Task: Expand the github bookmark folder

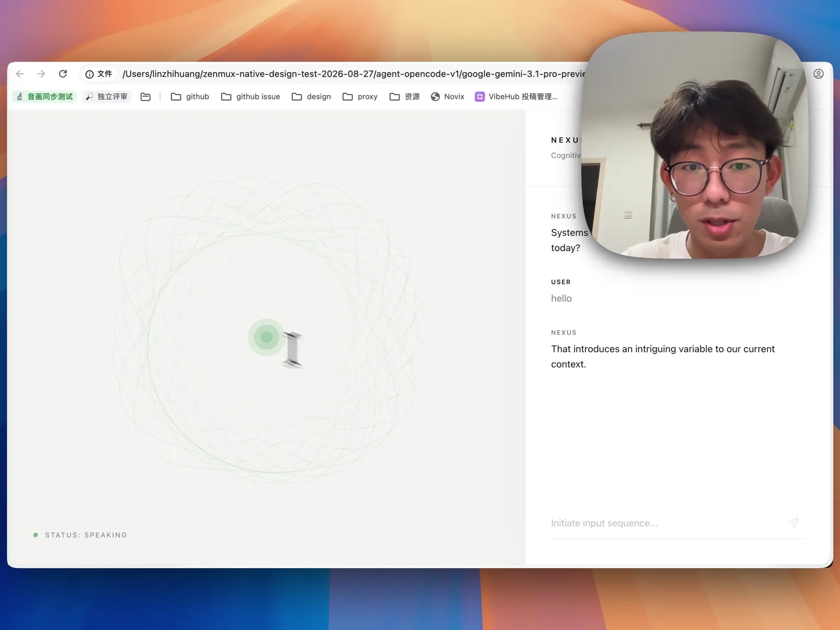Action: point(190,97)
